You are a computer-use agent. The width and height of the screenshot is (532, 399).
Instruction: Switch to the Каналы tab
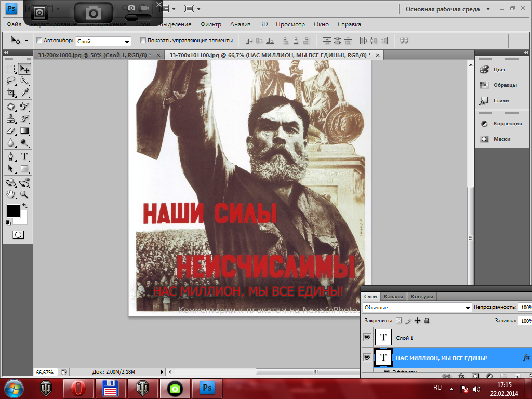coord(393,296)
